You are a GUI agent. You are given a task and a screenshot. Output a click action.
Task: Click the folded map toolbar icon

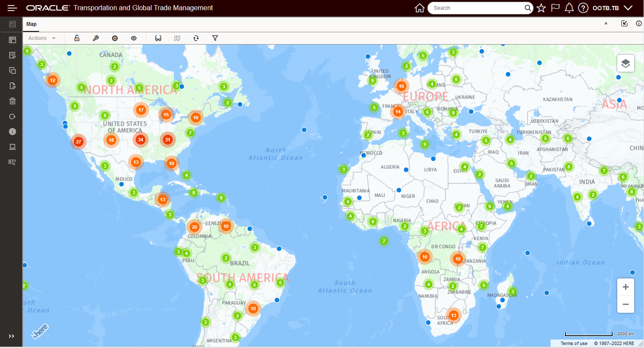(177, 38)
